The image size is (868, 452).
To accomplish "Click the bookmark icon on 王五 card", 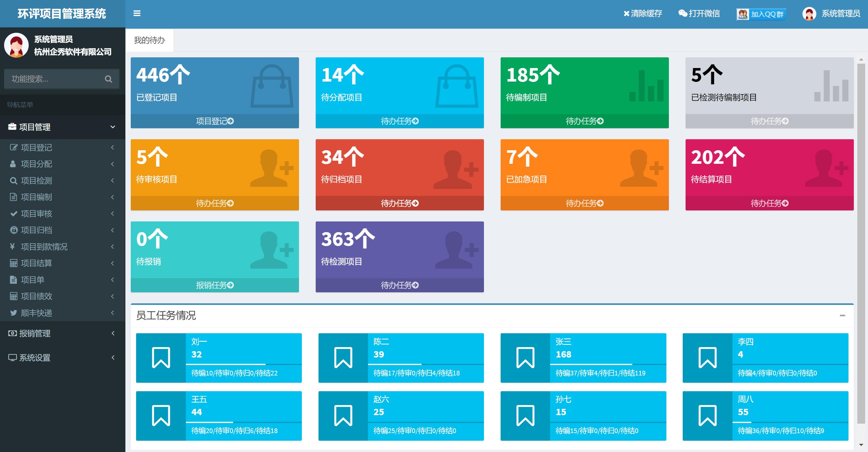I will coord(161,416).
